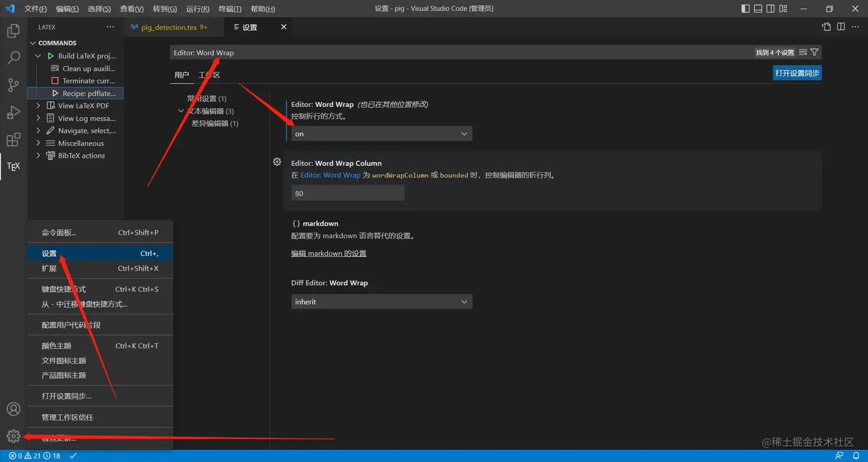Click the checkmark icon in status bar
The width and height of the screenshot is (868, 462).
pos(73,456)
